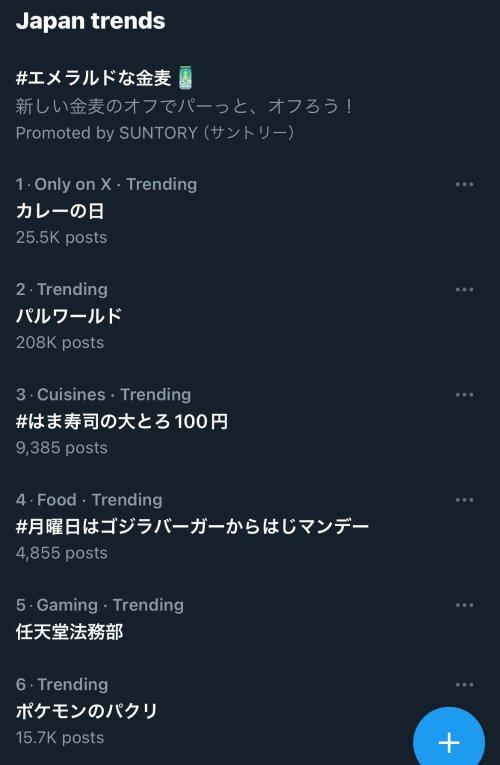500x765 pixels.
Task: Open more options for カレーの日 trend
Action: pos(464,184)
